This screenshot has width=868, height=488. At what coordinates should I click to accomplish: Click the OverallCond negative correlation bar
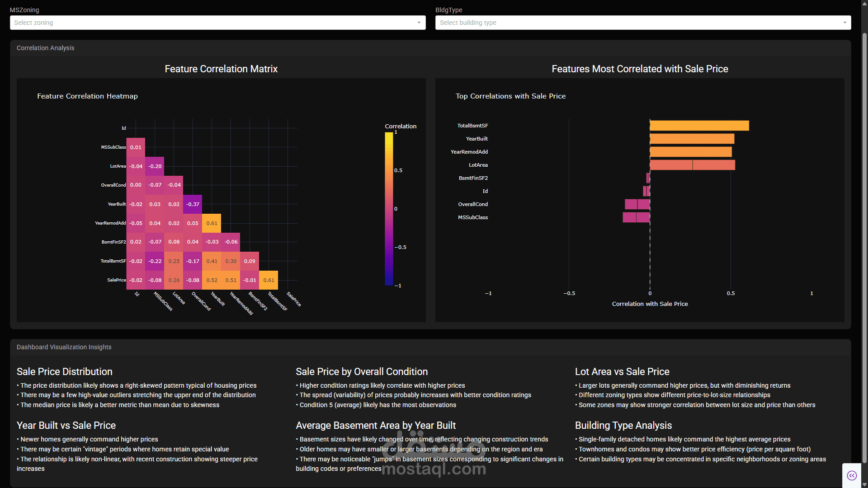click(x=637, y=204)
